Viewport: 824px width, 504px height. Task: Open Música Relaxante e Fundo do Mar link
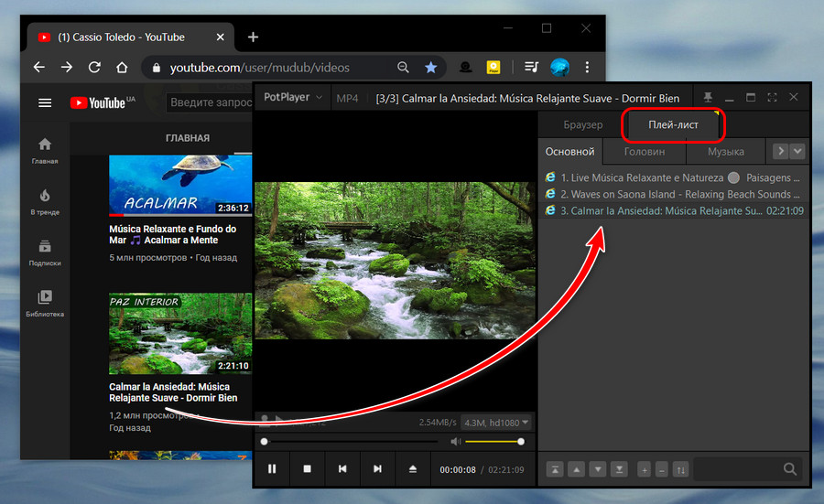tap(173, 235)
